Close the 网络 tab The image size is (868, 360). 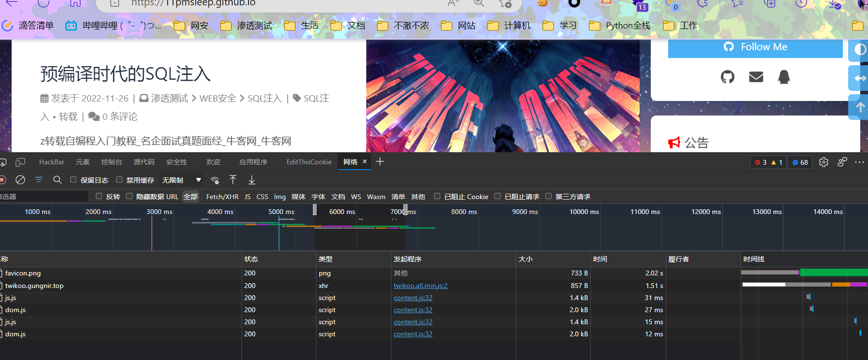point(365,161)
